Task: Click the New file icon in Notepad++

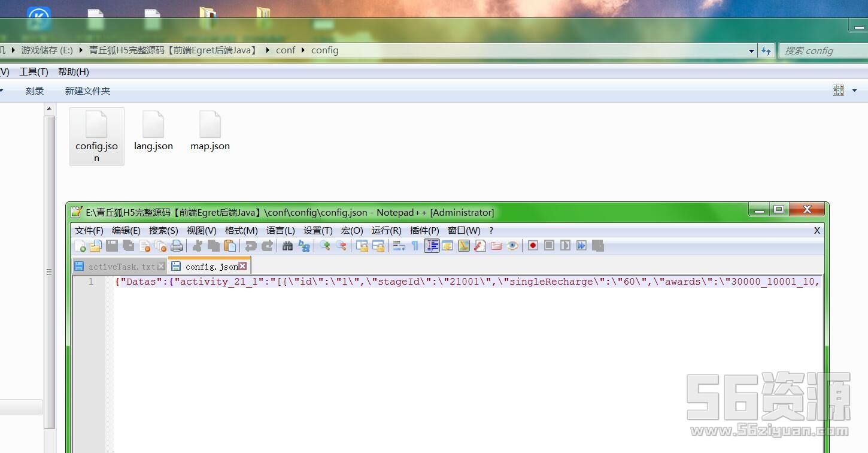Action: click(x=80, y=246)
